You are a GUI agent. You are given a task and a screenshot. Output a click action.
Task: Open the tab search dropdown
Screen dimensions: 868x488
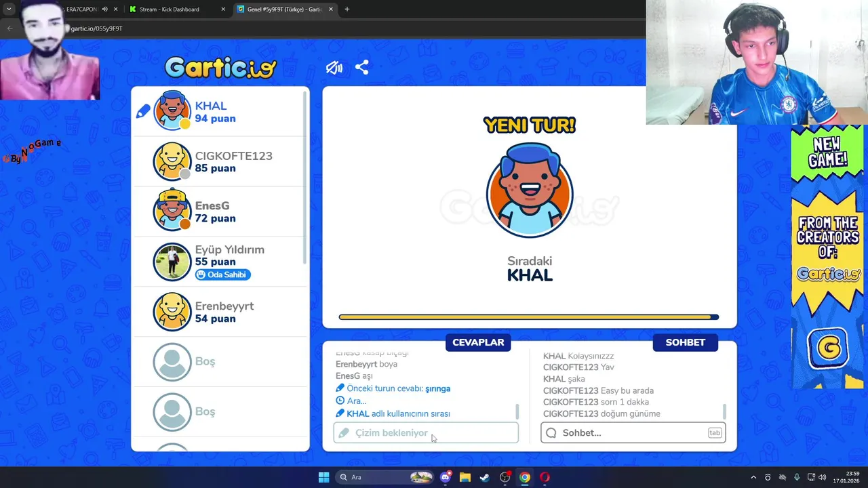9,9
